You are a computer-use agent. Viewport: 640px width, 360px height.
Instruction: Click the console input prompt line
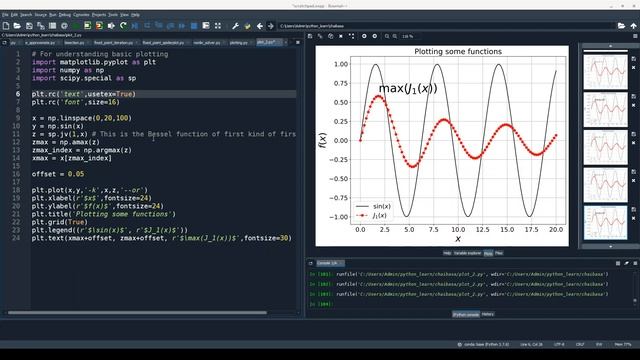[x=469, y=304]
